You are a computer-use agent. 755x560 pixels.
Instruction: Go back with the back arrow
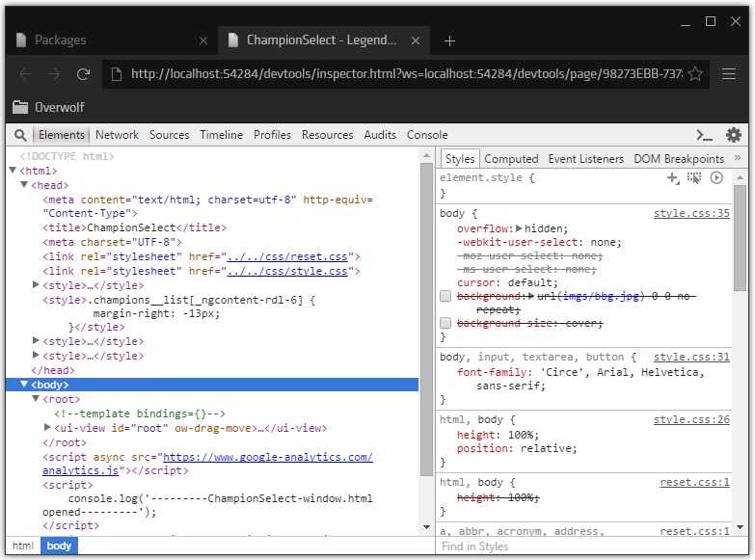pyautogui.click(x=25, y=74)
